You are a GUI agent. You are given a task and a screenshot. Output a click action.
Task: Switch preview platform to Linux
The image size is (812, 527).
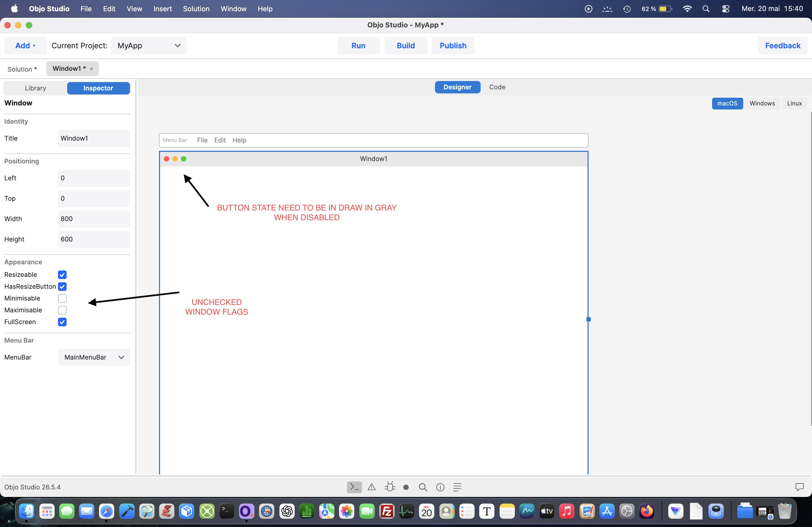coord(794,104)
